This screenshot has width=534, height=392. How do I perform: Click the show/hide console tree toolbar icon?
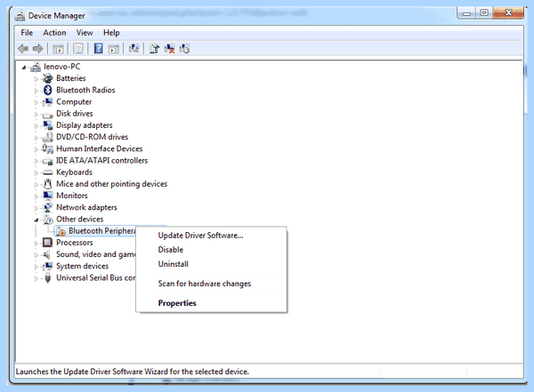[x=58, y=49]
